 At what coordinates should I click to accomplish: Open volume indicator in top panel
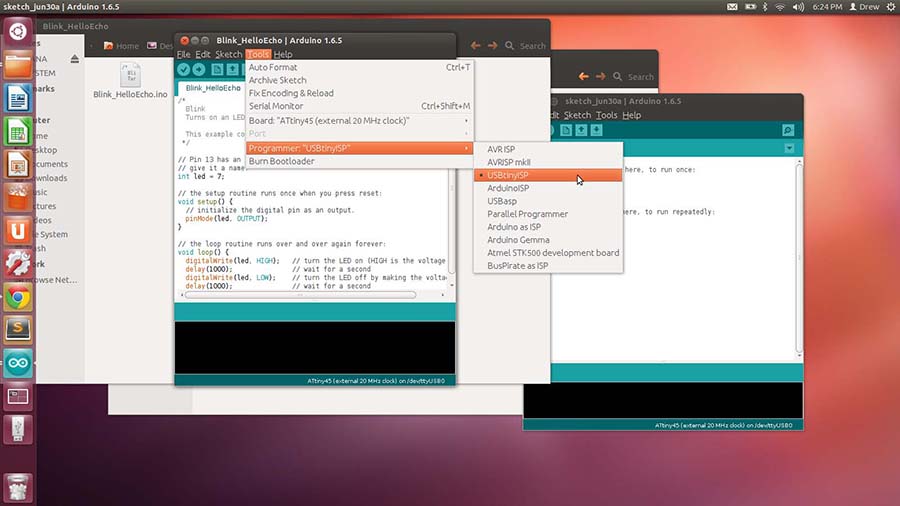click(798, 7)
